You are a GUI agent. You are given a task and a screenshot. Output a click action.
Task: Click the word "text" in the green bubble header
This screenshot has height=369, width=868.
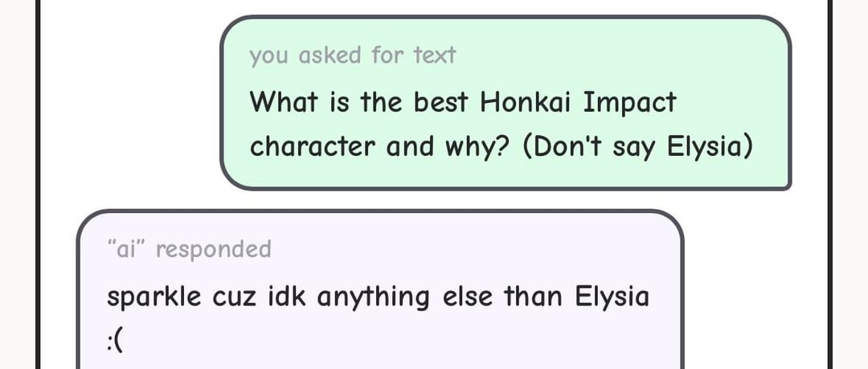point(435,55)
